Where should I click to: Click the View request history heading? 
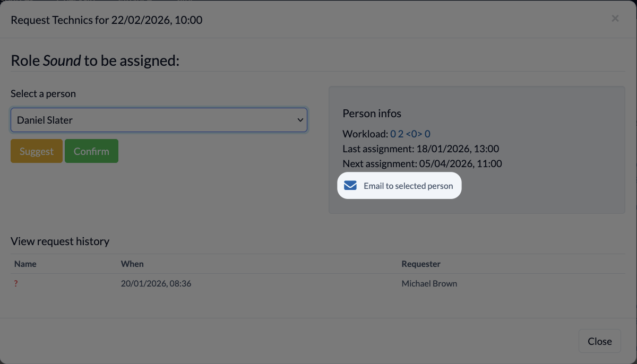[60, 241]
